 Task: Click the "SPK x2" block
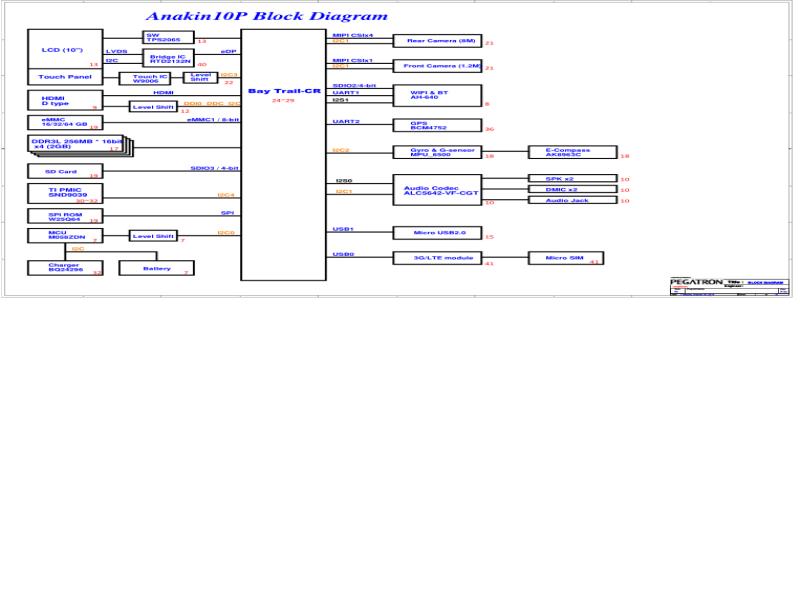573,179
